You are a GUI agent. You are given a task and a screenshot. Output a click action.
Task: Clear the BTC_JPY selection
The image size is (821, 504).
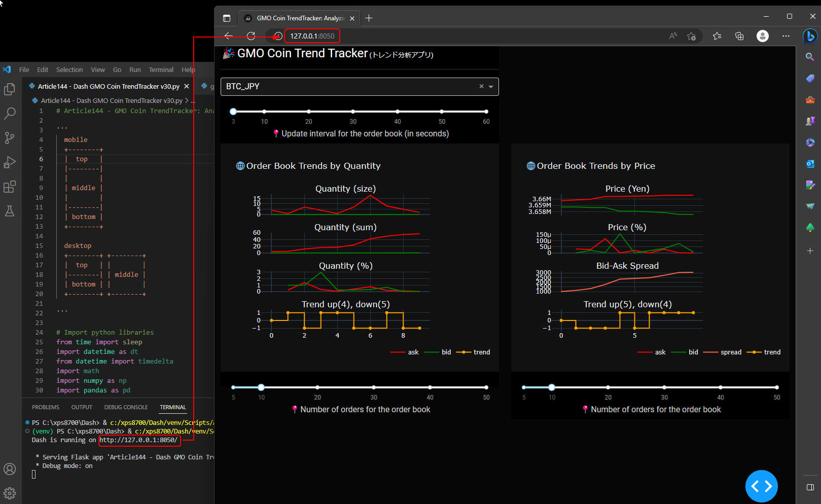click(481, 86)
